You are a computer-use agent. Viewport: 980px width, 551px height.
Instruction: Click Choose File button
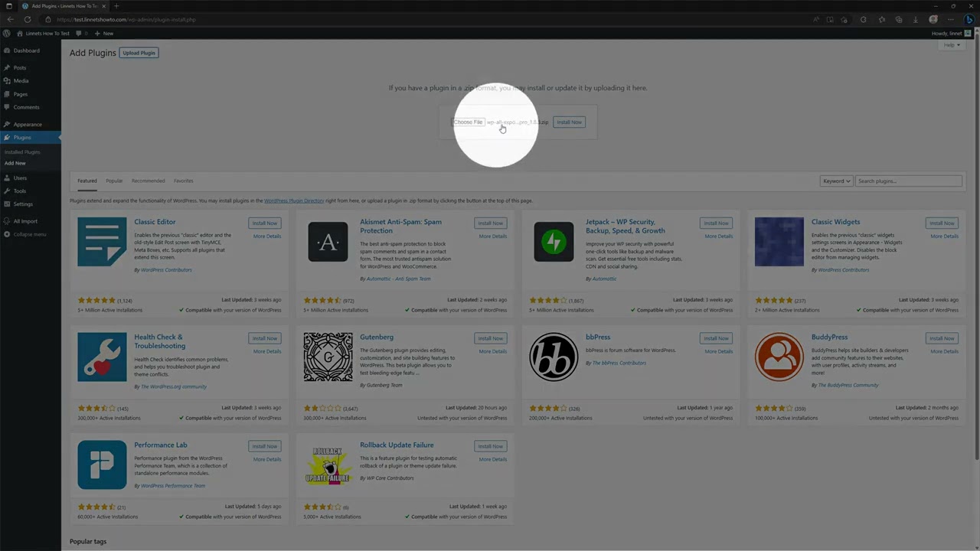(468, 122)
